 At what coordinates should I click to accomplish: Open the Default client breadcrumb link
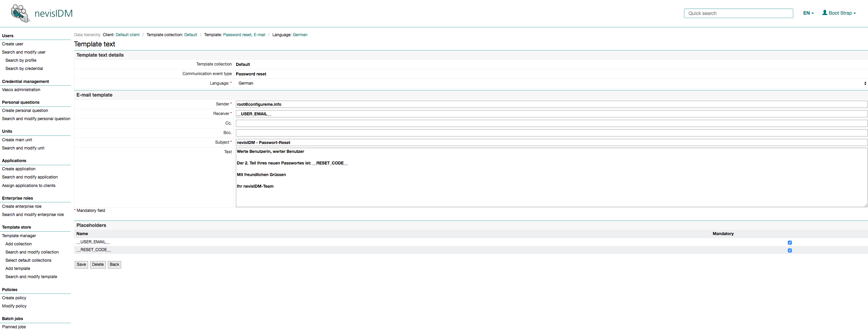click(127, 35)
